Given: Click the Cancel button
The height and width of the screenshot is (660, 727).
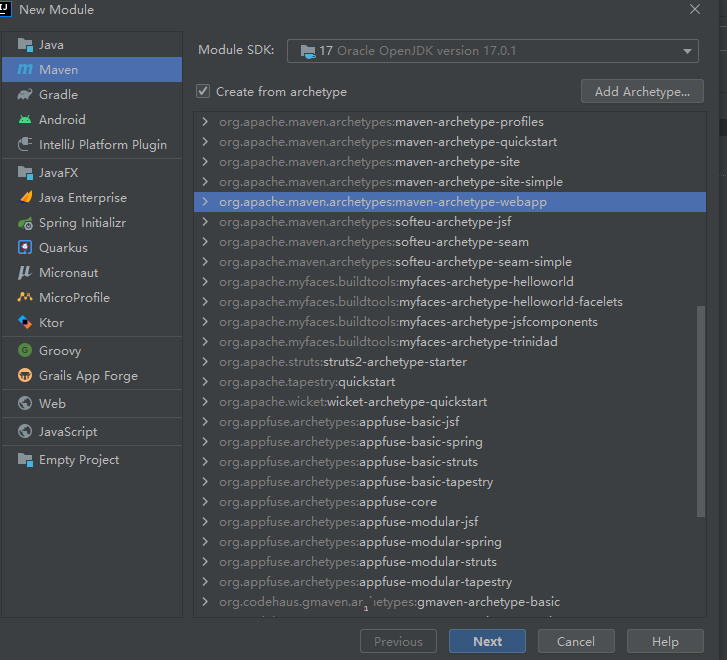Looking at the screenshot, I should pyautogui.click(x=576, y=641).
